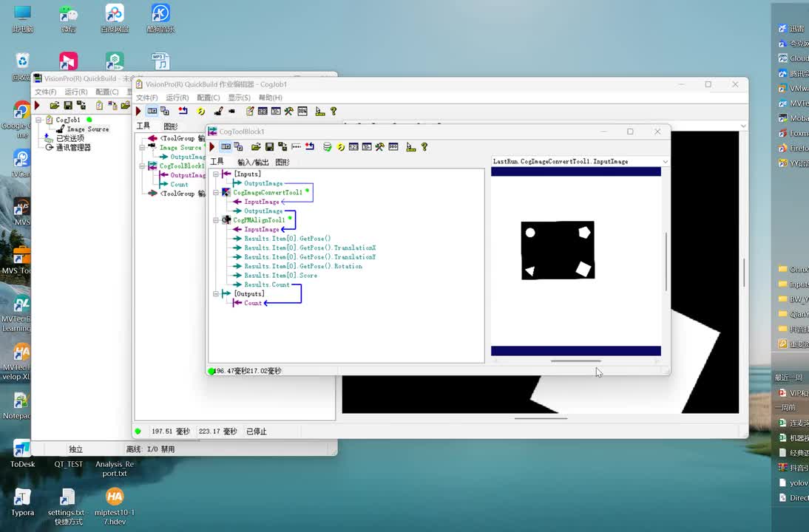Toggle tooltip pointer icon in CogToolBlock1 toolbar
Viewport: 809px width, 532px height.
(x=410, y=147)
